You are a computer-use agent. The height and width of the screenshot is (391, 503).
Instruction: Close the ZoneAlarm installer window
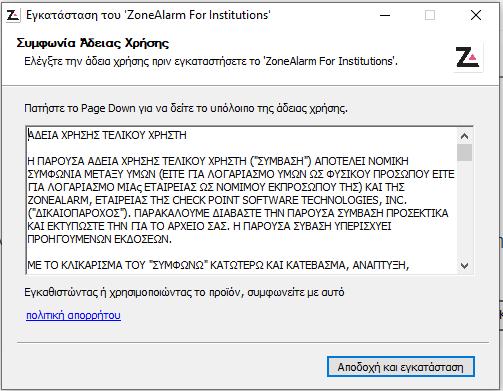(476, 15)
